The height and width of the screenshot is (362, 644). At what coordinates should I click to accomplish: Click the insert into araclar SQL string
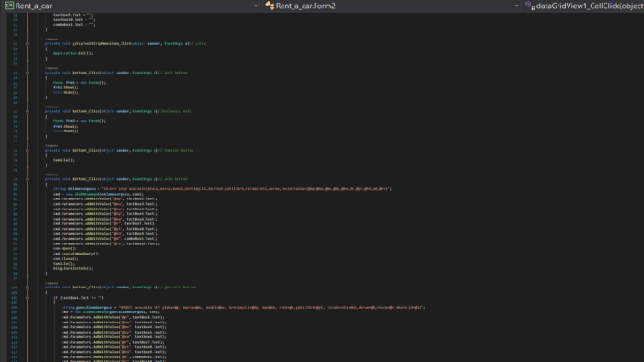click(x=246, y=189)
